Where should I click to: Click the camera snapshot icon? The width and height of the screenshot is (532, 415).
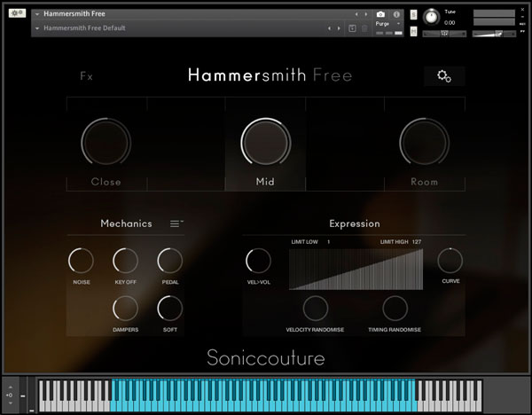pos(380,14)
